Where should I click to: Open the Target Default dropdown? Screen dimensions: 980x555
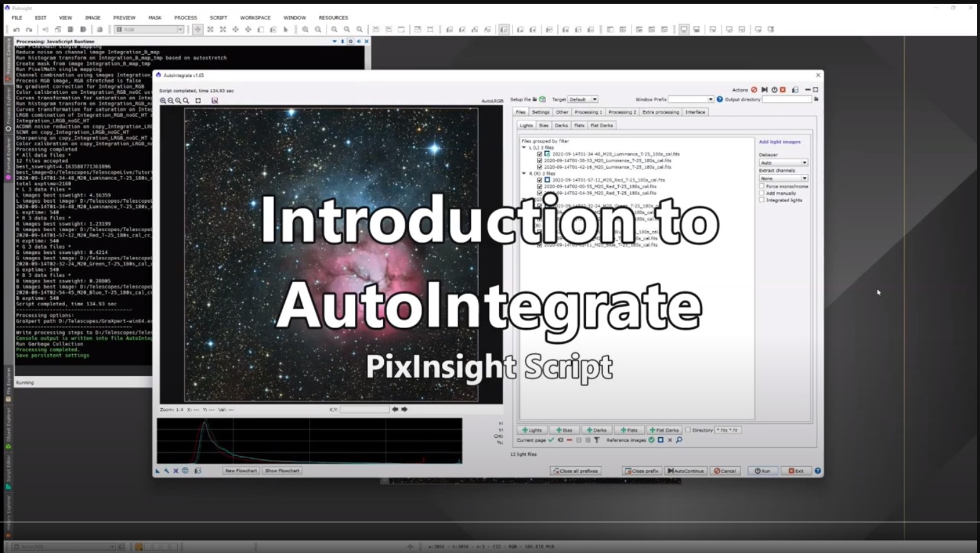click(583, 100)
